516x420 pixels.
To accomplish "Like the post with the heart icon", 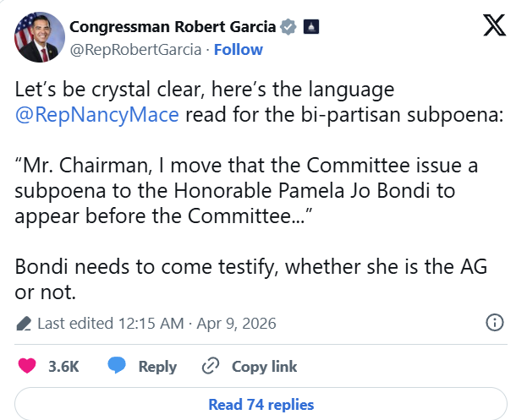I will (27, 366).
